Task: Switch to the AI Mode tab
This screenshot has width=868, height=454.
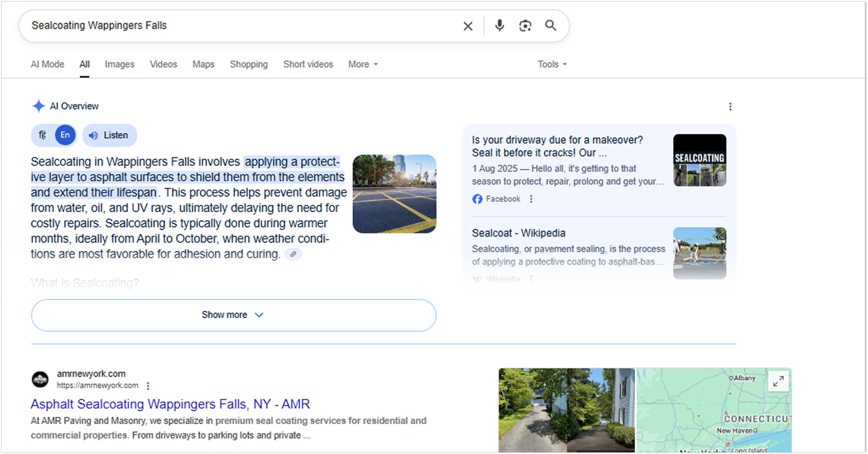Action: pos(47,64)
